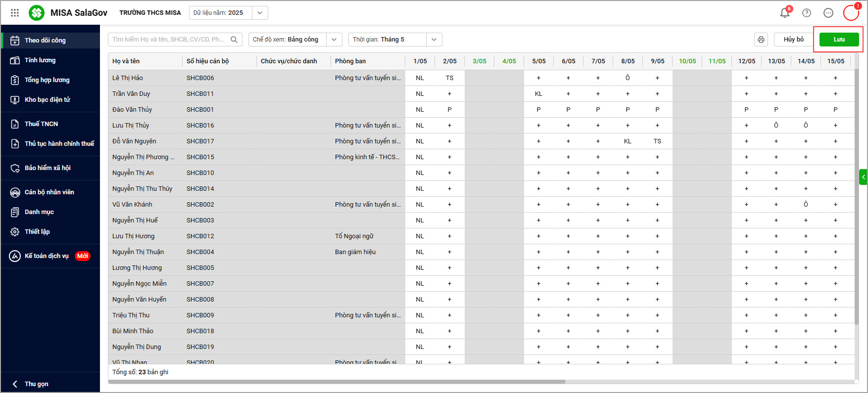Open the help question mark icon
The width and height of the screenshot is (868, 393).
click(x=807, y=13)
